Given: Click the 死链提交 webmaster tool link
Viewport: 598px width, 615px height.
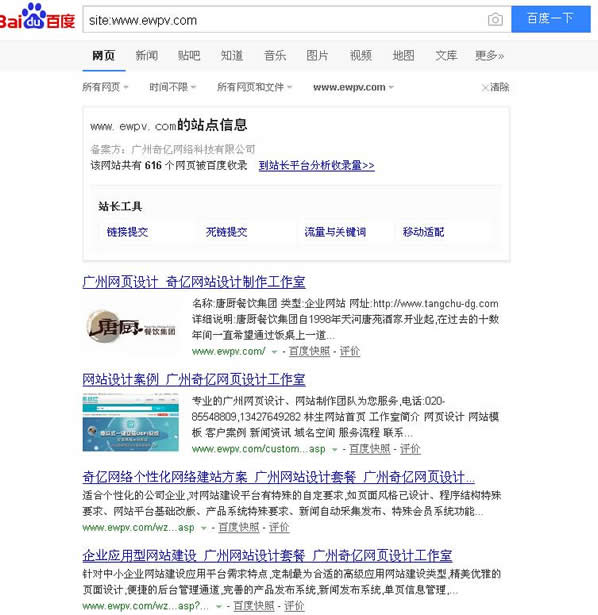Looking at the screenshot, I should point(227,232).
